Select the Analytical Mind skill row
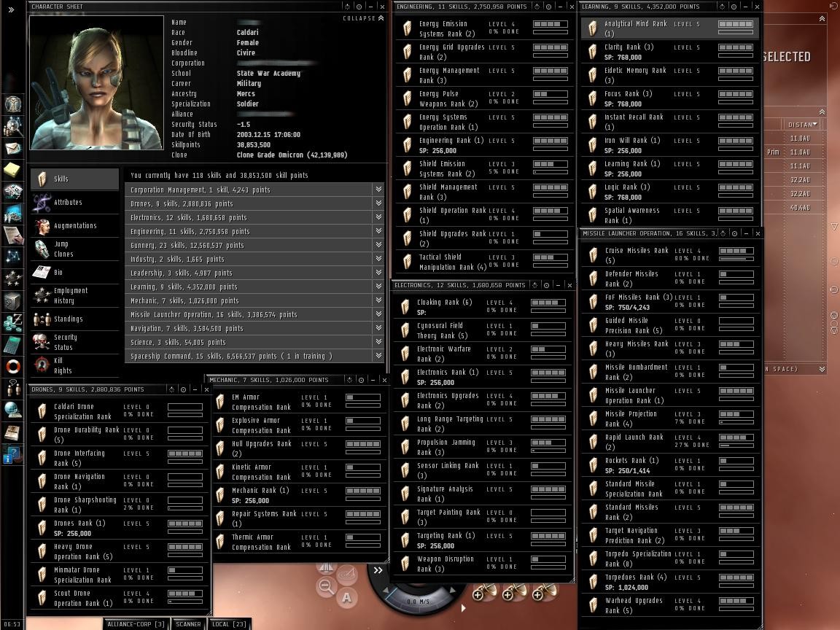This screenshot has height=630, width=840. click(669, 28)
